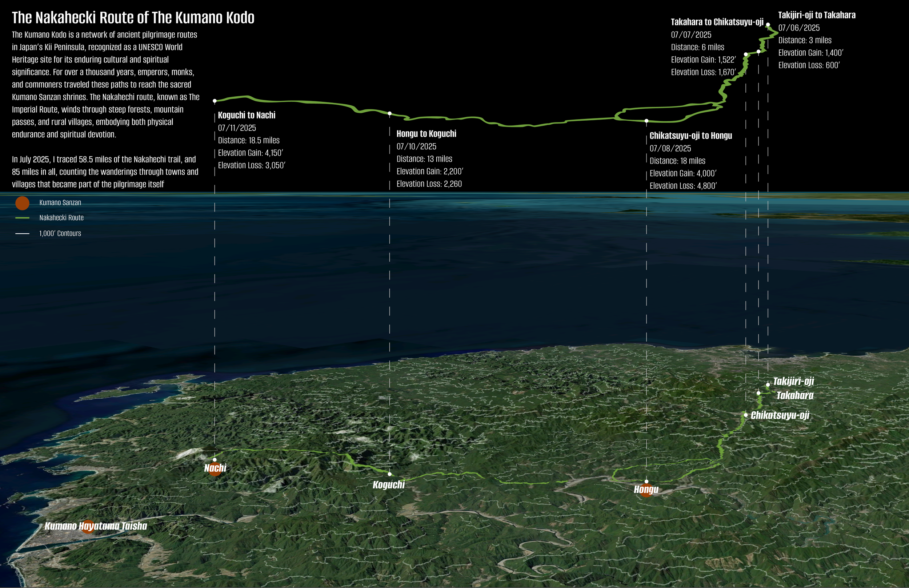The height and width of the screenshot is (588, 909).
Task: Click the orange Hongu shrine marker
Action: click(646, 490)
